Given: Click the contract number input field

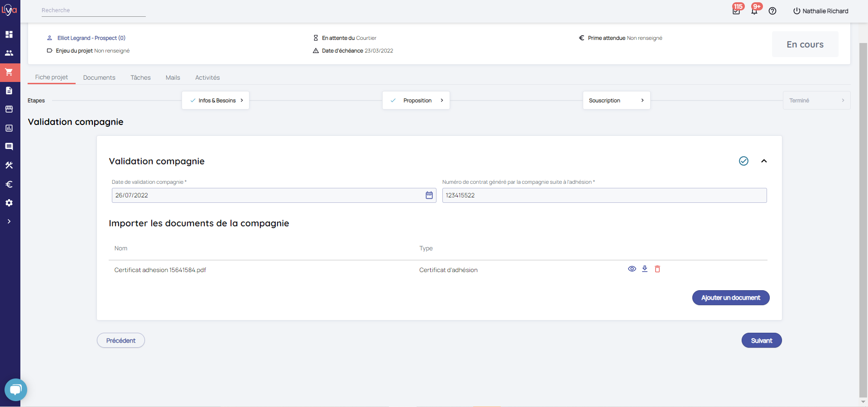Looking at the screenshot, I should pos(604,195).
